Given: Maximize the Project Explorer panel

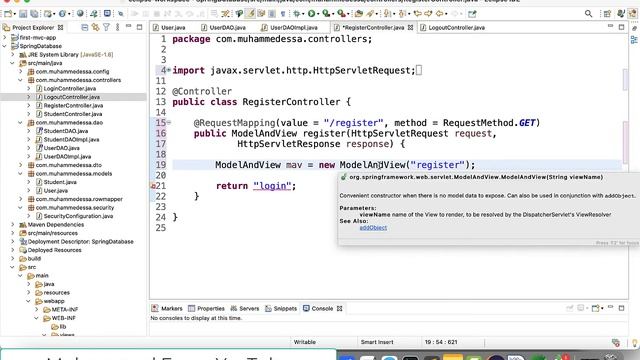Looking at the screenshot, I should (140, 27).
